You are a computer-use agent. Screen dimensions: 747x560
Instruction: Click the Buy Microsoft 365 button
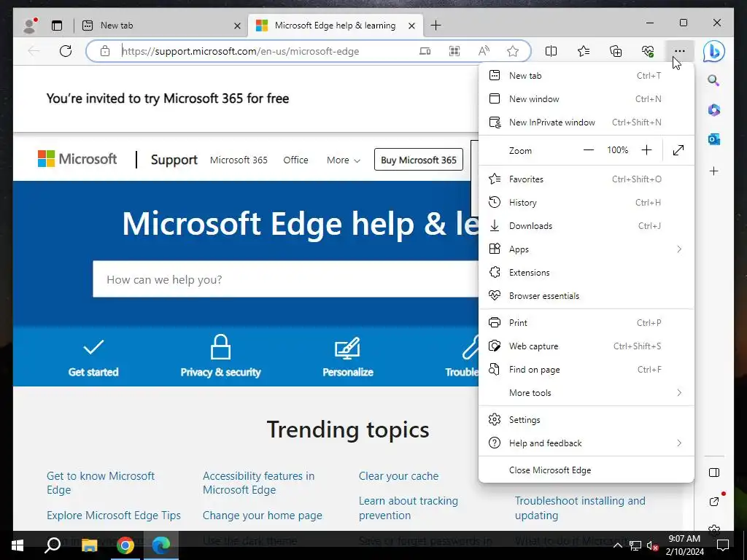(418, 160)
